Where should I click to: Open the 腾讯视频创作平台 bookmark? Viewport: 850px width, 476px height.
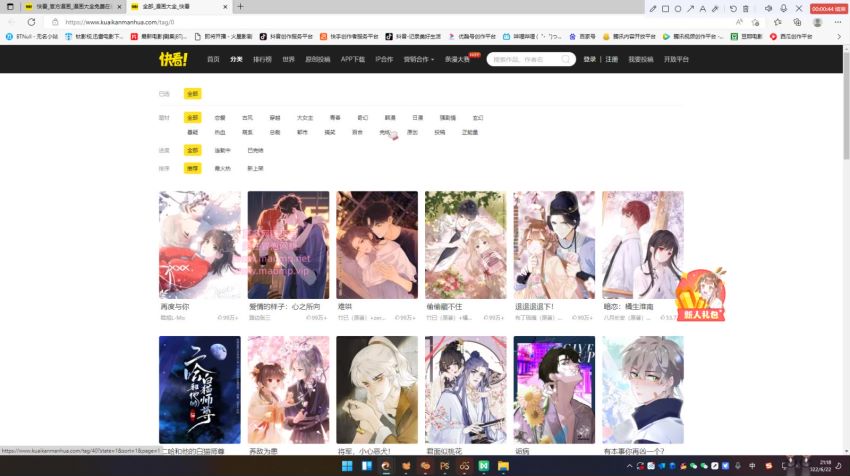coord(693,36)
